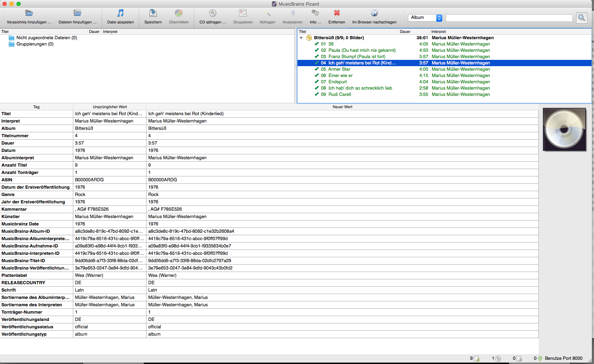Click the Bittersüß album duration 38:01

click(422, 37)
